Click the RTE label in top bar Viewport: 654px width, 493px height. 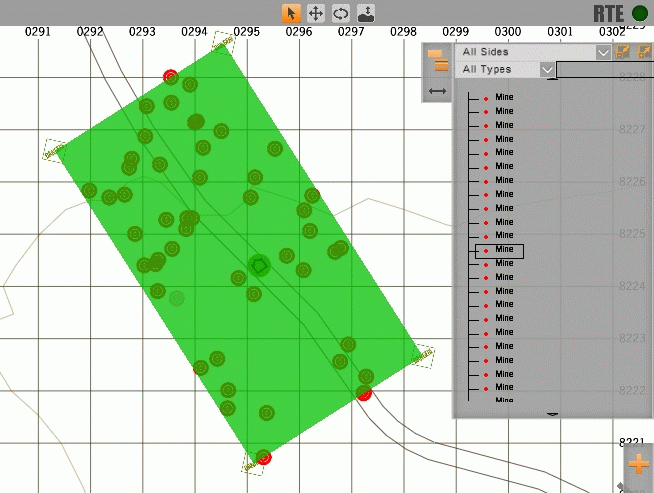607,13
